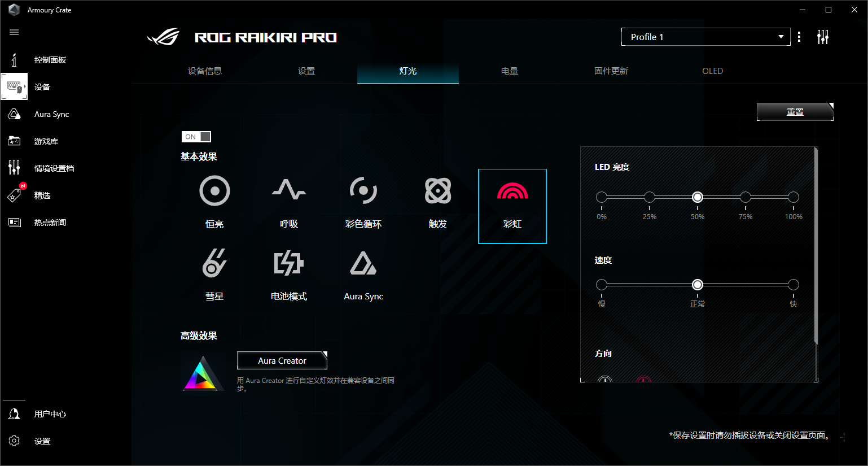868x466 pixels.
Task: Switch to the OLED tab
Action: [712, 71]
